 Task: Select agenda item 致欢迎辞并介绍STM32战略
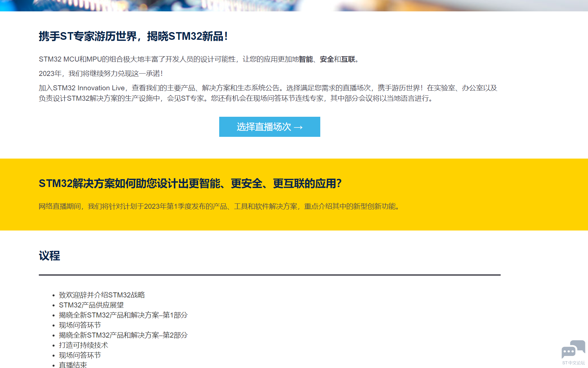[x=102, y=295]
